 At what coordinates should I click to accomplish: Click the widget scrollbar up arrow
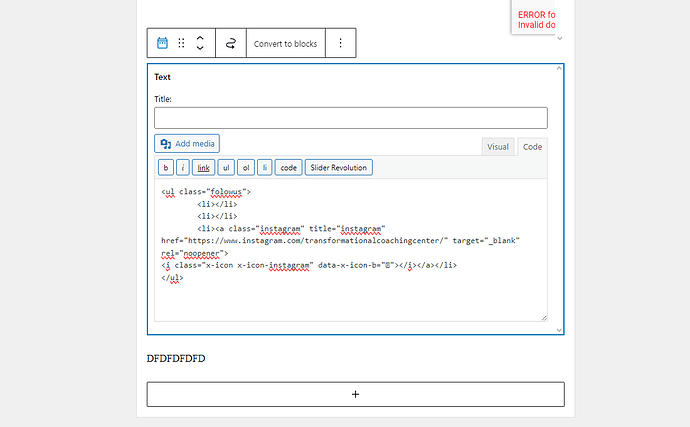click(559, 68)
